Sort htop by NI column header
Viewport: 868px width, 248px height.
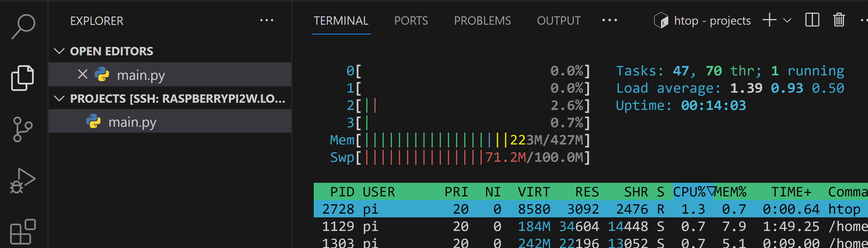point(493,192)
